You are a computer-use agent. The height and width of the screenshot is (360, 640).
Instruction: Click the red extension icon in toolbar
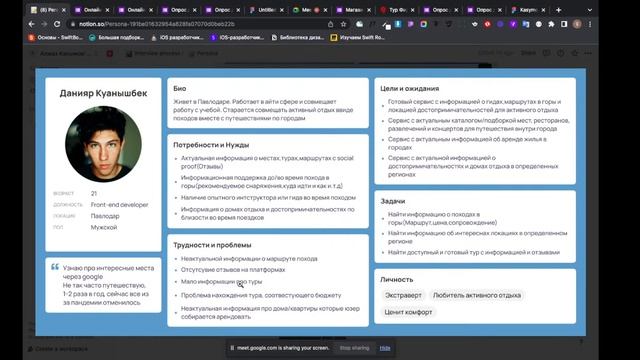point(487,24)
